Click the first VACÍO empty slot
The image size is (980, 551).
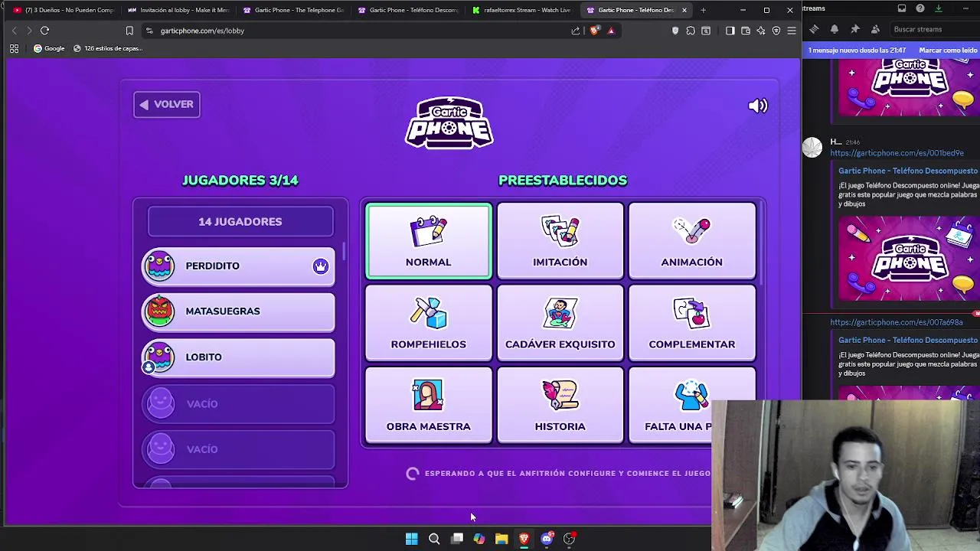tap(238, 403)
